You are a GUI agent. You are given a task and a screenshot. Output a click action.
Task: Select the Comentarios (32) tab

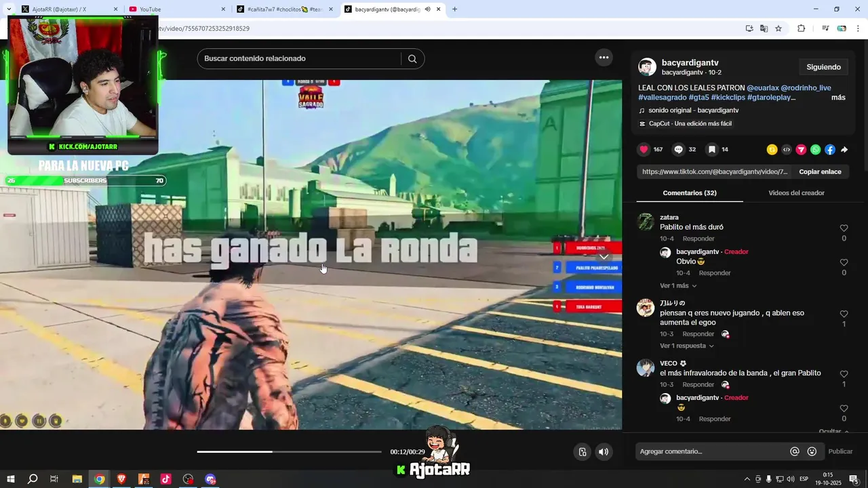690,193
